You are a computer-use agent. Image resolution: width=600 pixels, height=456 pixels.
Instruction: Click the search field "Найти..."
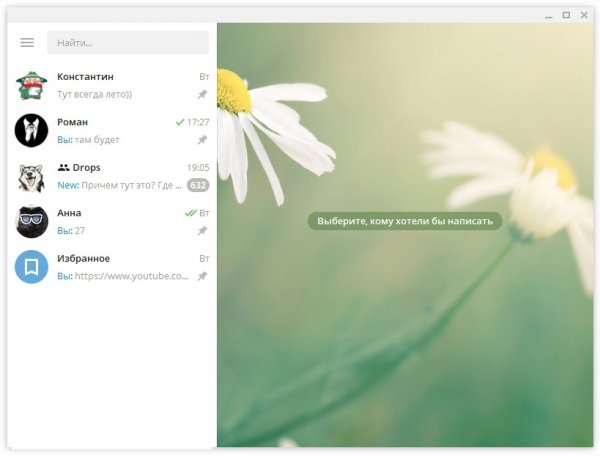pyautogui.click(x=127, y=43)
